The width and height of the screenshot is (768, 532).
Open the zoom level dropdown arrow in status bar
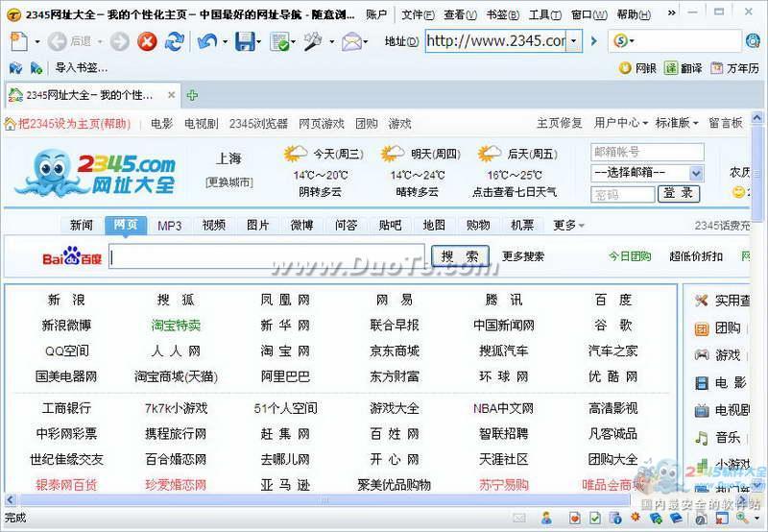(757, 519)
